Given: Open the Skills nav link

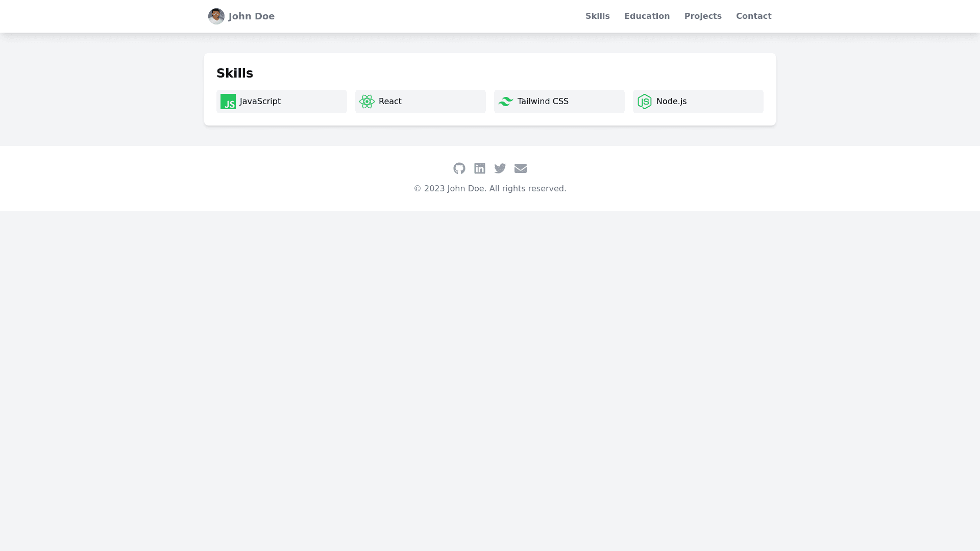Looking at the screenshot, I should click(597, 16).
